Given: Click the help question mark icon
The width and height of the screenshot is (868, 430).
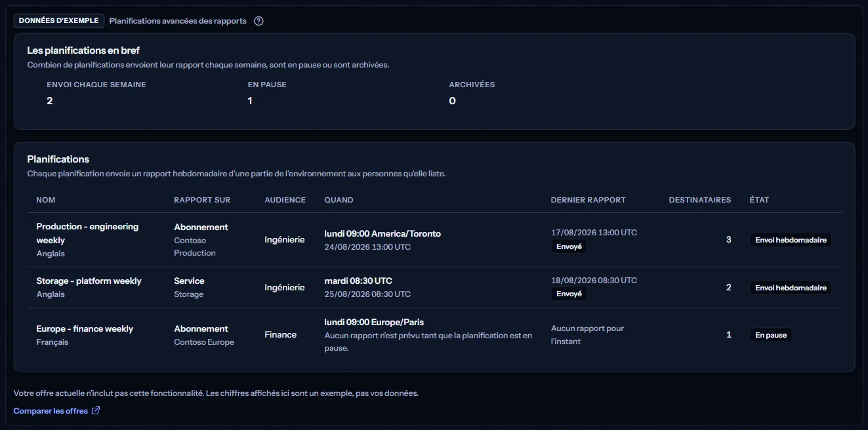Looking at the screenshot, I should 258,21.
